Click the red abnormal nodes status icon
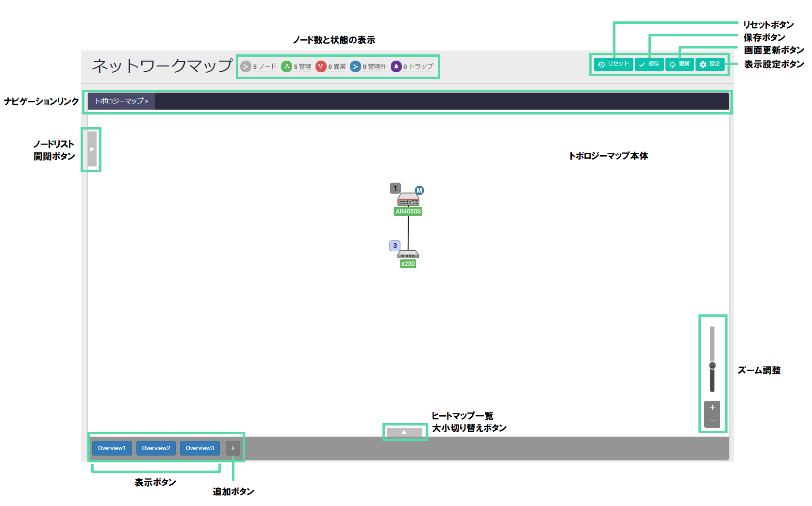 [x=321, y=66]
